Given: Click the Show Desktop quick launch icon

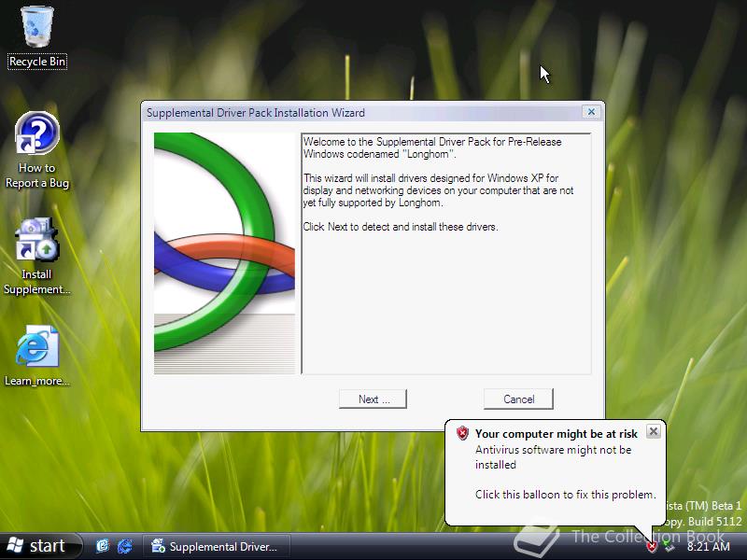Looking at the screenshot, I should point(103,546).
